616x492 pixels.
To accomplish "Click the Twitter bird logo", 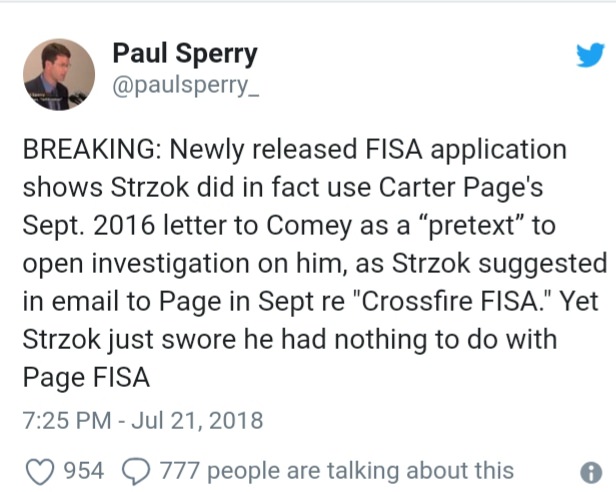I will point(590,55).
